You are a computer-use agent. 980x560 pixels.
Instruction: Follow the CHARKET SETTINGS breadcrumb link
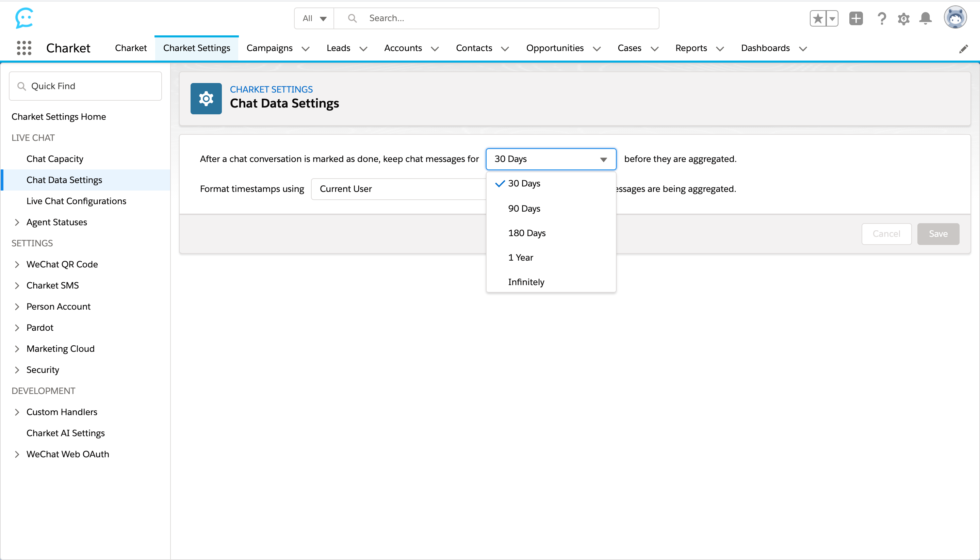pyautogui.click(x=271, y=89)
